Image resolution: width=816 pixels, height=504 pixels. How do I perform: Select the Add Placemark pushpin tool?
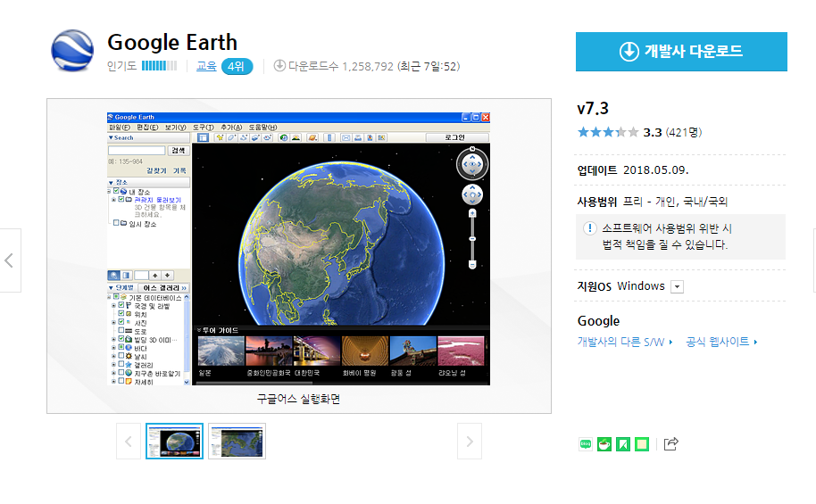(221, 137)
